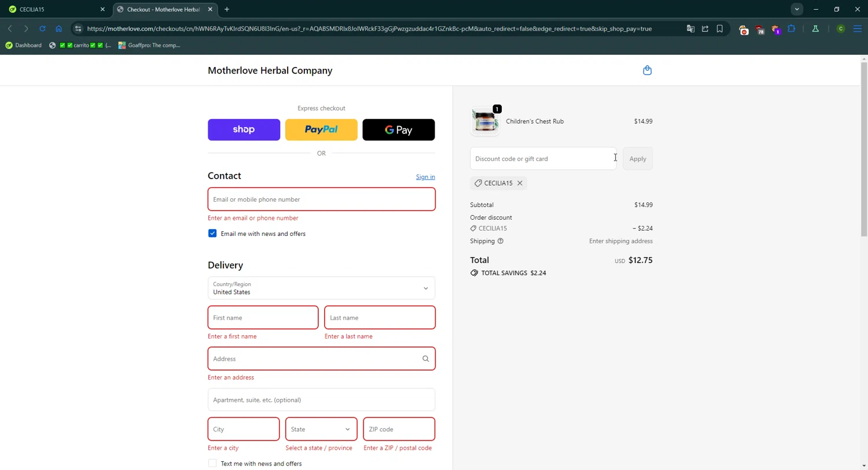Check Text me with news and offers
This screenshot has height=470, width=868.
[212, 464]
